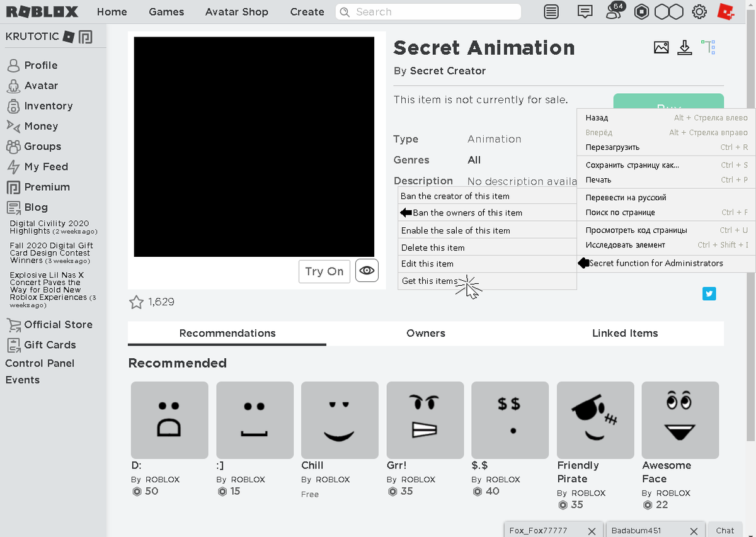Image resolution: width=756 pixels, height=537 pixels.
Task: Switch to the Linked Items tab
Action: (x=625, y=333)
